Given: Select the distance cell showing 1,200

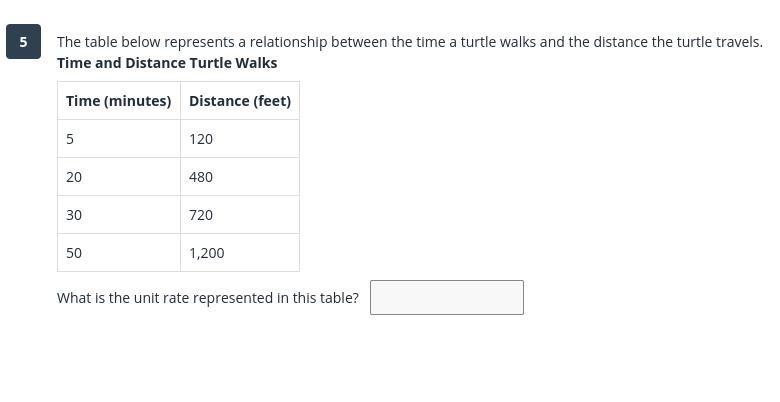Looking at the screenshot, I should [x=206, y=253].
